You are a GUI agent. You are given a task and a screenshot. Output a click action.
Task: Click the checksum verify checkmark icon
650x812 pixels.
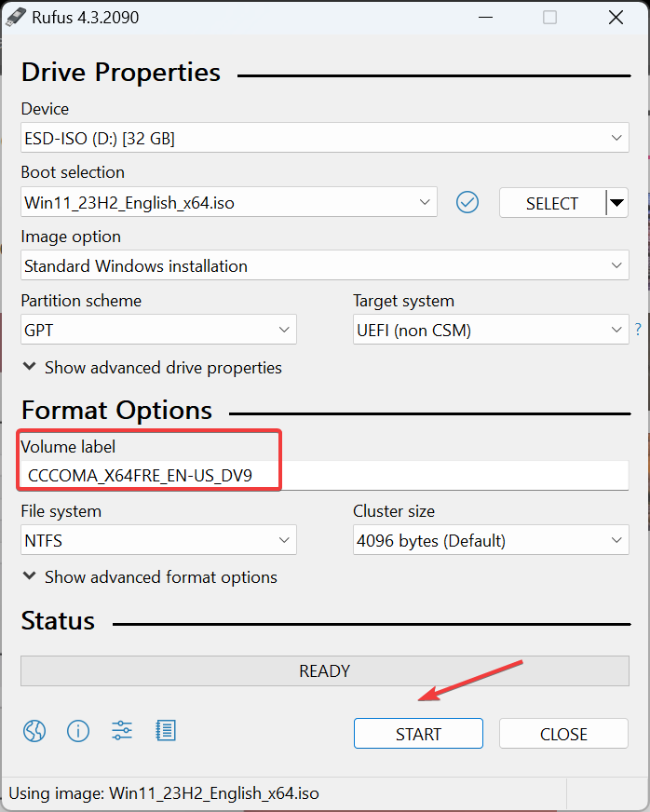pos(467,202)
